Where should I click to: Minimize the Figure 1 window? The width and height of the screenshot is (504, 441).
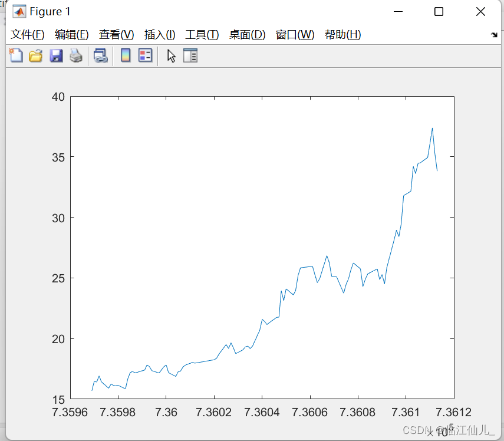pos(398,12)
